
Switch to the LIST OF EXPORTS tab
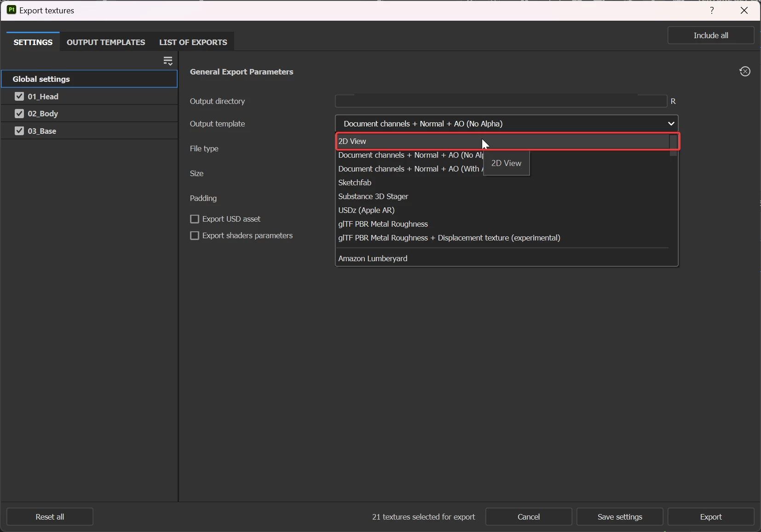click(x=193, y=42)
